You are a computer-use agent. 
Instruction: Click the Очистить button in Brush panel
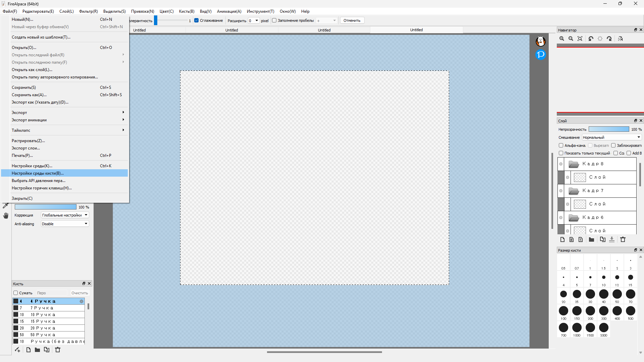[x=79, y=293]
